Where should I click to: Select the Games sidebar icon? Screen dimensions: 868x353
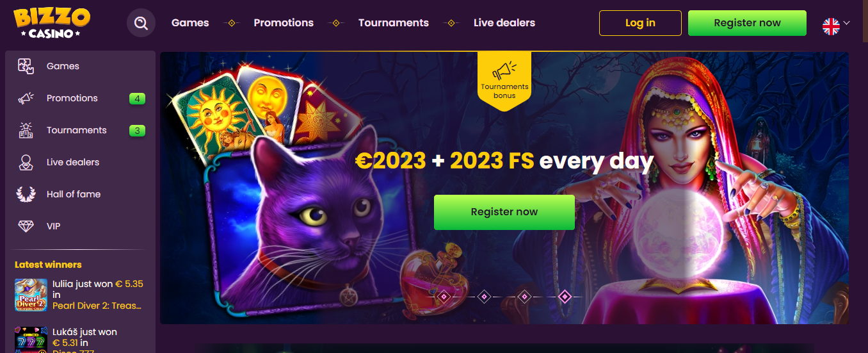pos(26,66)
